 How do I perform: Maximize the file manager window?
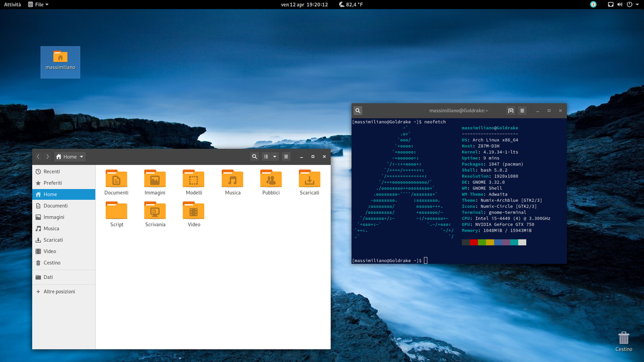tap(313, 157)
